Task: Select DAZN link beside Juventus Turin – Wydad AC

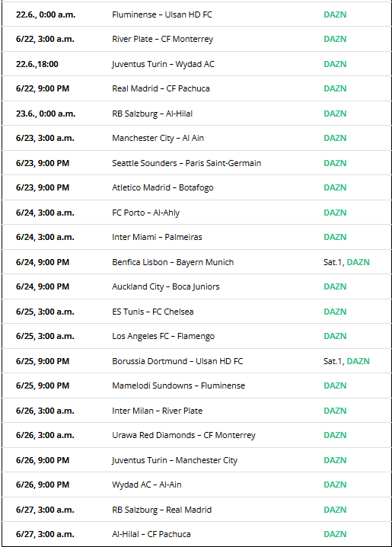Action: click(x=335, y=64)
